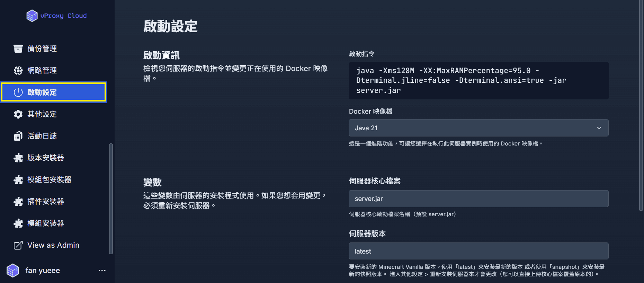Click the View as Admin link
Image resolution: width=644 pixels, height=283 pixels.
54,245
